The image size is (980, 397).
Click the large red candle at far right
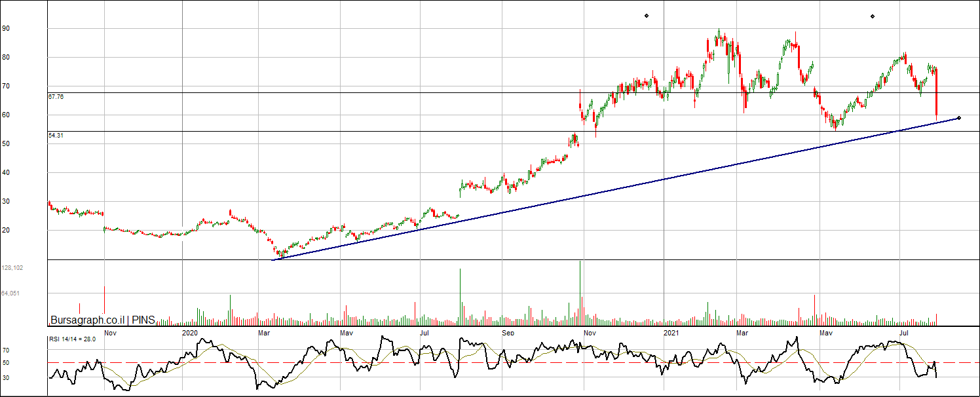(x=937, y=92)
